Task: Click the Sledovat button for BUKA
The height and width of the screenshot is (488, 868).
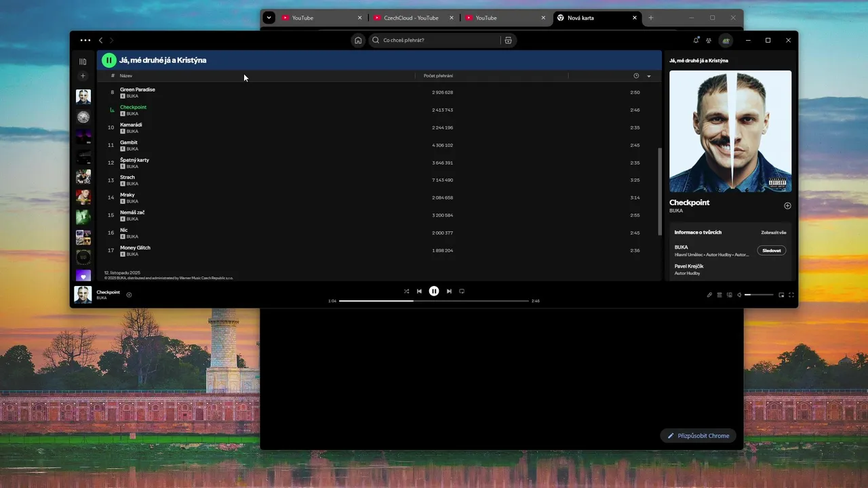Action: tap(772, 251)
